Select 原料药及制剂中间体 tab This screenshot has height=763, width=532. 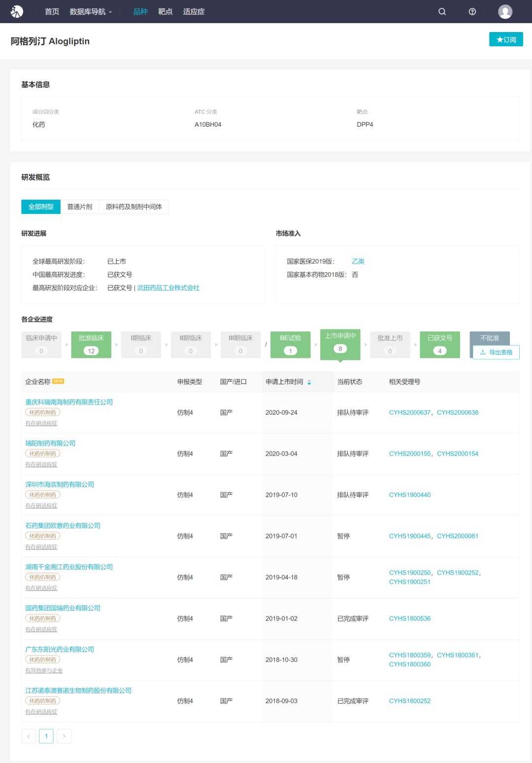coord(134,207)
